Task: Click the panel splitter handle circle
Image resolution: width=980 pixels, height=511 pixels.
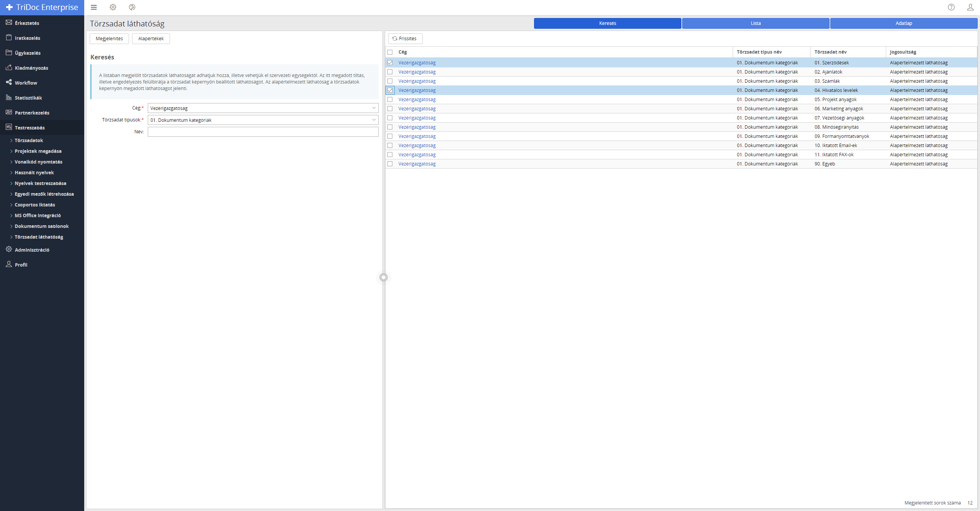Action: pyautogui.click(x=384, y=277)
